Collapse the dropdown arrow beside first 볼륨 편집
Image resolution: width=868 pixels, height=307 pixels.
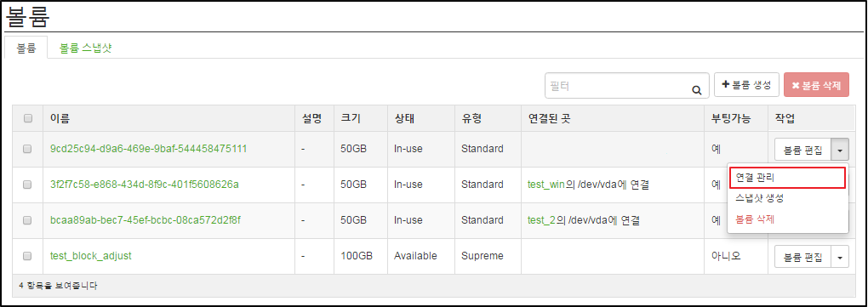coord(840,150)
